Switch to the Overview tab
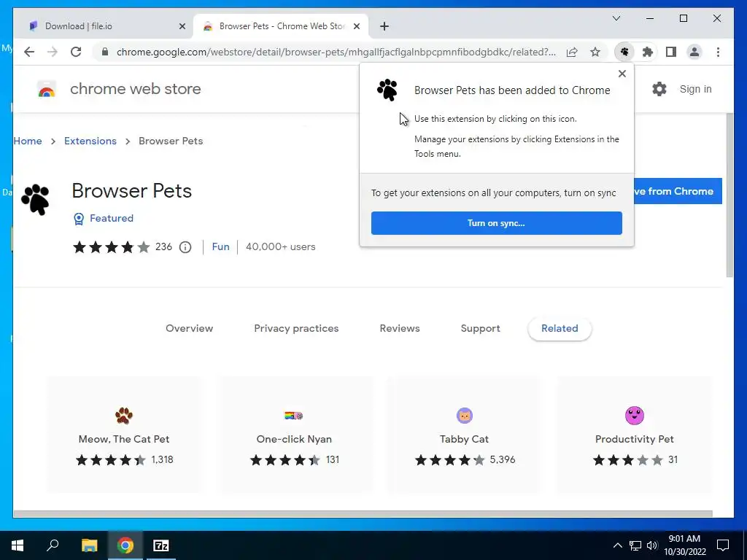Viewport: 747px width, 560px height. (x=189, y=329)
